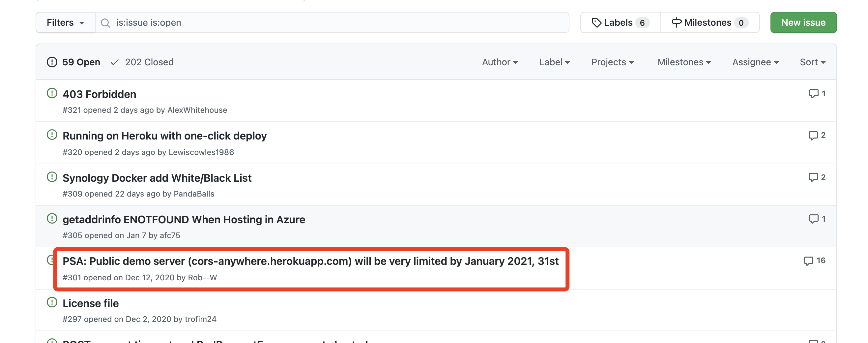Click open-issue icon beside getaddrinfo ENOTFOUND
Viewport: 868px width, 343px height.
(x=52, y=218)
